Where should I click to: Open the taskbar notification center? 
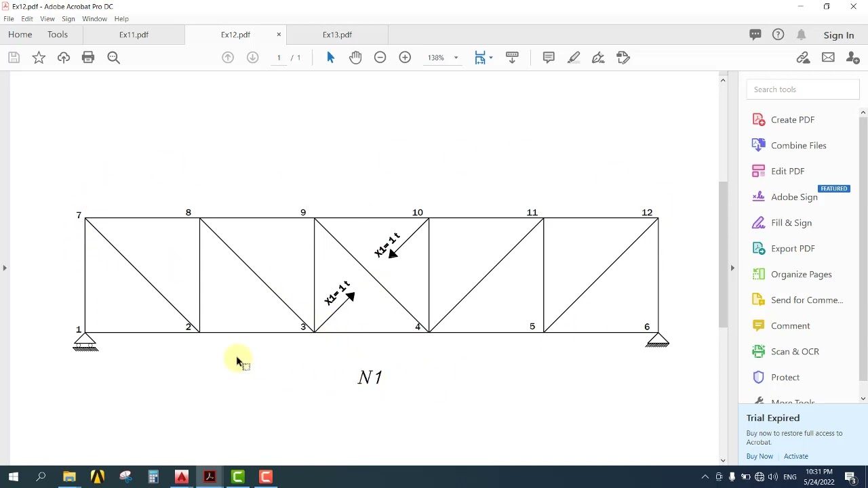851,477
